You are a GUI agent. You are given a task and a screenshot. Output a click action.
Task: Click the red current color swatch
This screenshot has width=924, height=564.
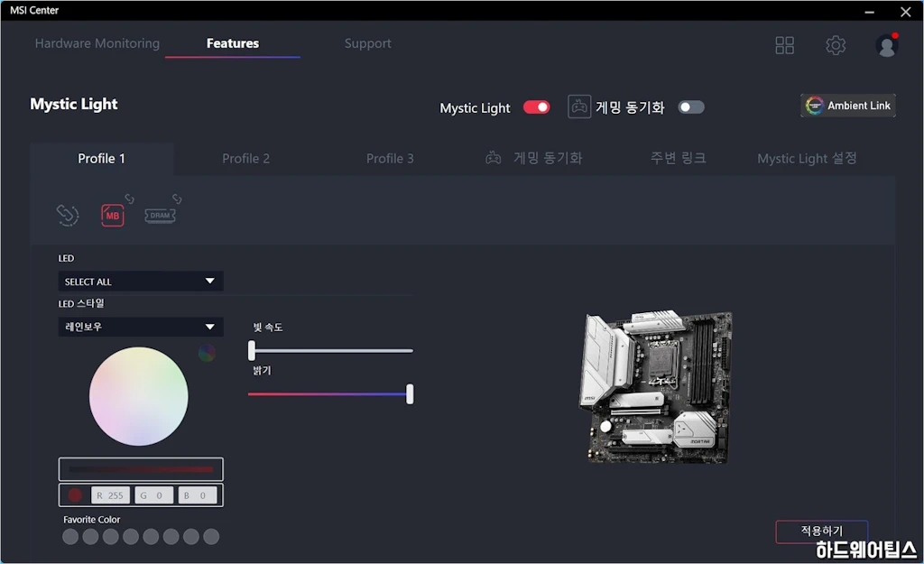75,495
